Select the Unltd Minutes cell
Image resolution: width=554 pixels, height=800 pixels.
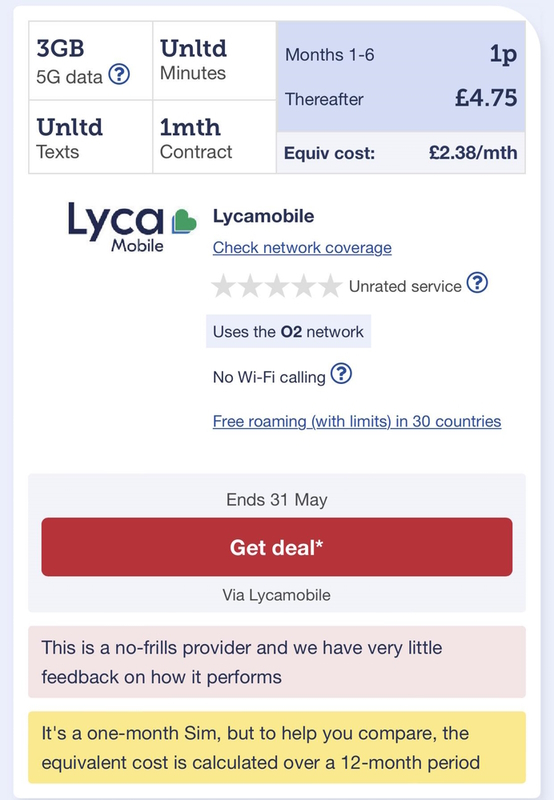click(x=214, y=61)
